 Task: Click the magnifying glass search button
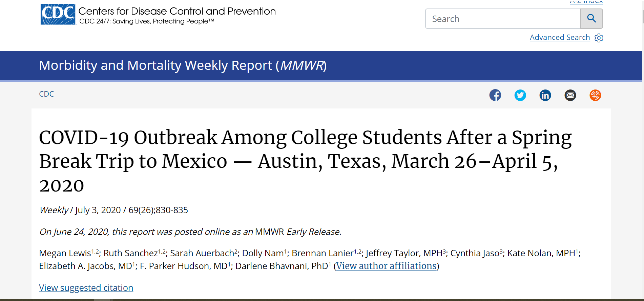point(591,19)
